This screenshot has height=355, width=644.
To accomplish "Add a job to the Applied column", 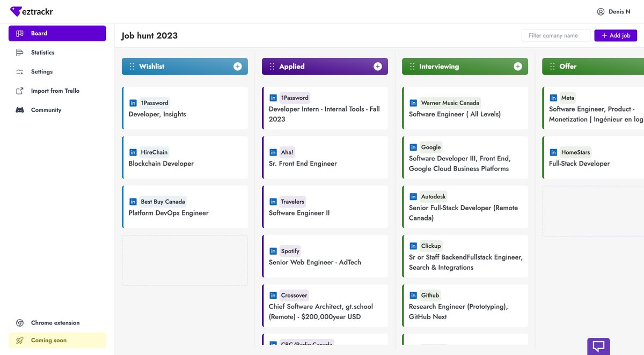I will point(378,66).
